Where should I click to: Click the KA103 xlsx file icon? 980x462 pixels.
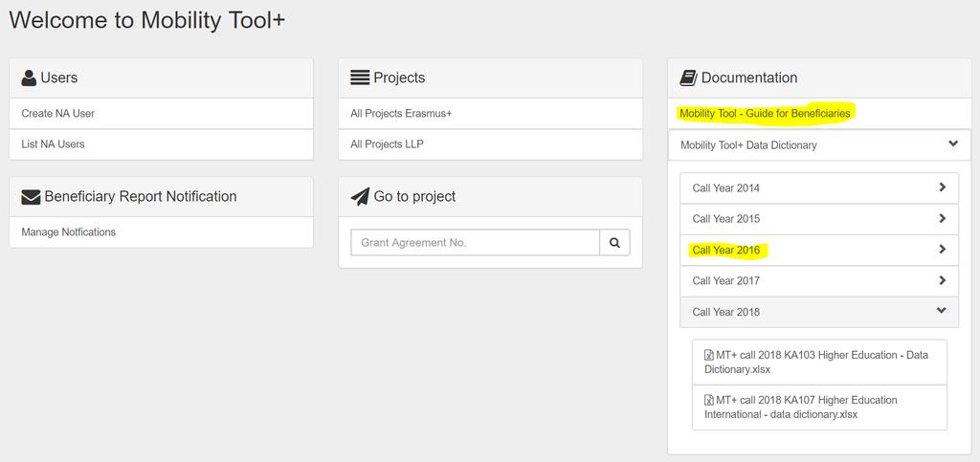pos(709,355)
